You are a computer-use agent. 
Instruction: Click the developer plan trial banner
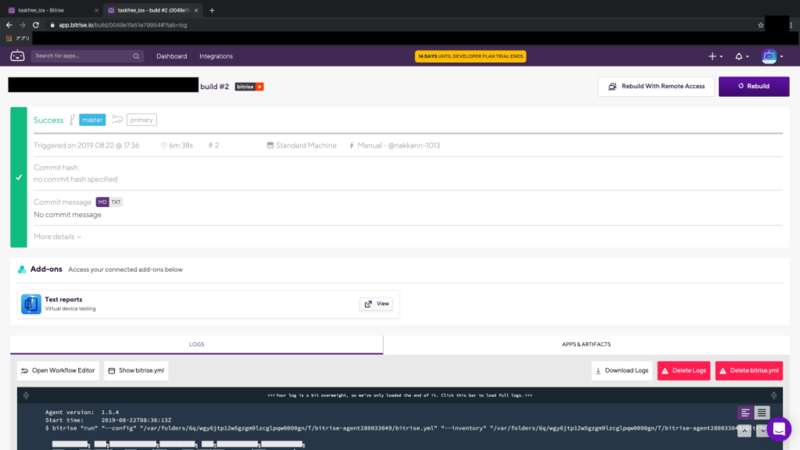(x=470, y=56)
